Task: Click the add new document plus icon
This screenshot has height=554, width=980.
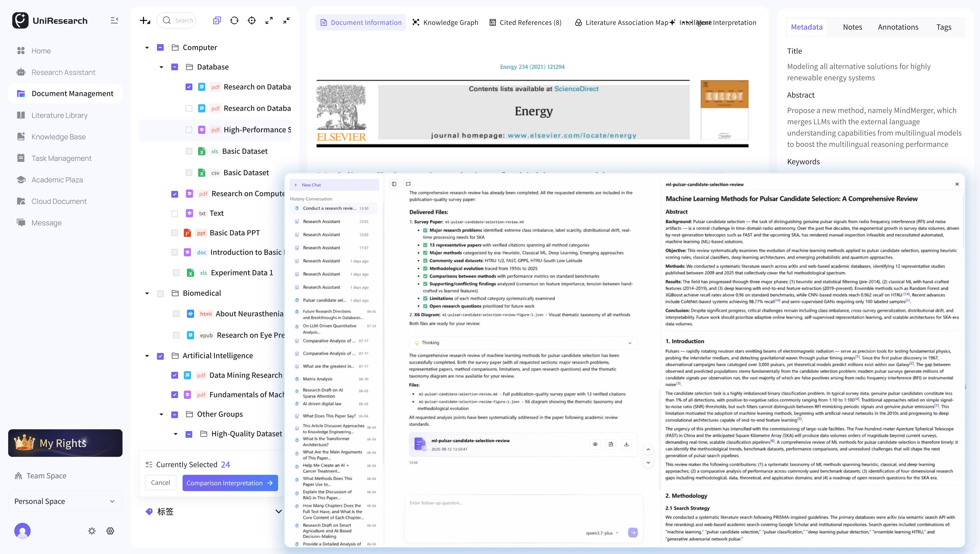Action: tap(145, 21)
